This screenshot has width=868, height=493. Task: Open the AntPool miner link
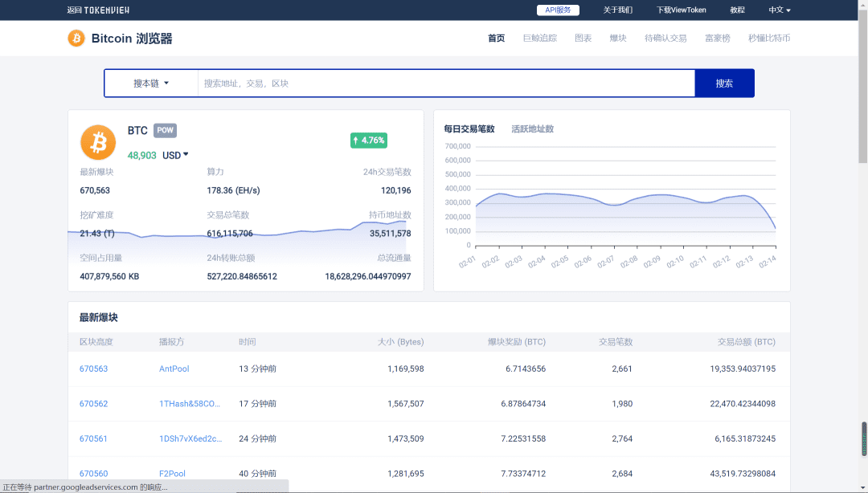click(x=174, y=369)
